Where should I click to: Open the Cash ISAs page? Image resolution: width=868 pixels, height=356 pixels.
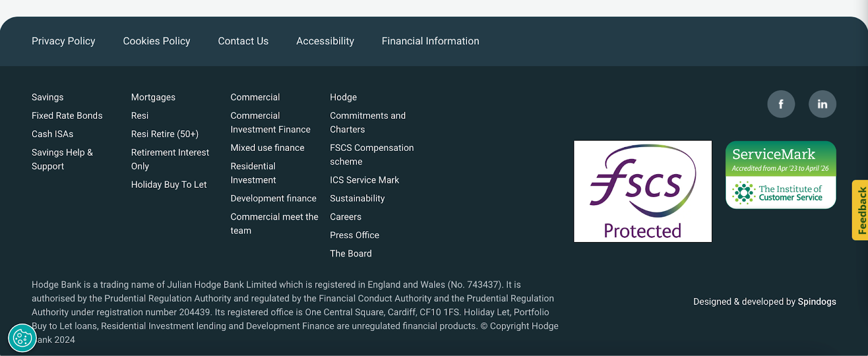pyautogui.click(x=52, y=133)
